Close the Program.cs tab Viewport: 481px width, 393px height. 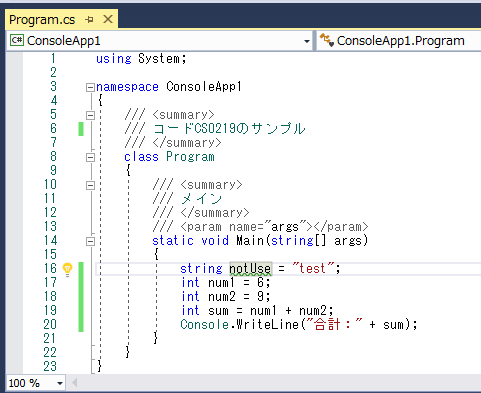click(108, 19)
